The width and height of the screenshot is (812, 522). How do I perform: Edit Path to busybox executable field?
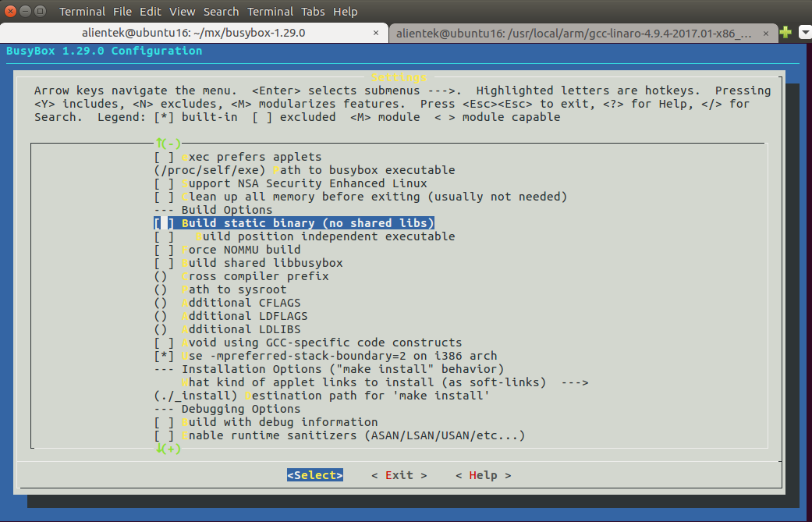click(x=304, y=170)
